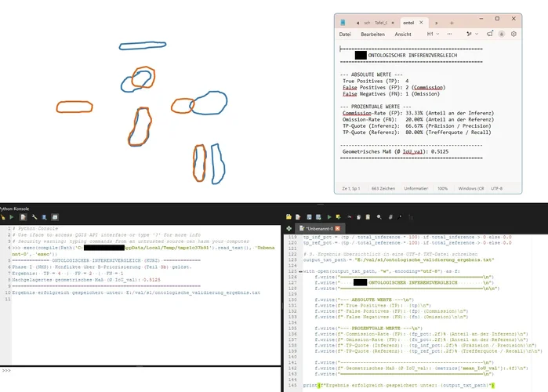This screenshot has width=548, height=392.
Task: Run command icon in Python console toolbar
Action: (x=12, y=217)
